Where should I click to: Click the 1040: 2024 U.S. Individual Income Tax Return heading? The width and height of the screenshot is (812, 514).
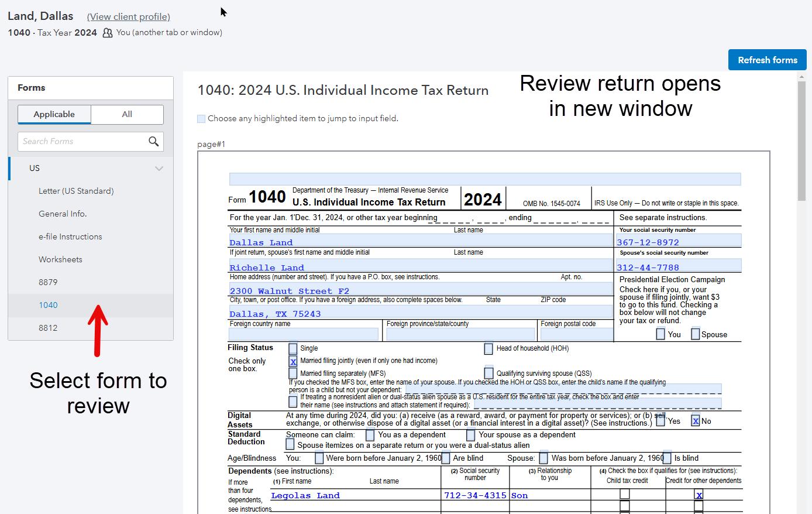click(x=343, y=90)
